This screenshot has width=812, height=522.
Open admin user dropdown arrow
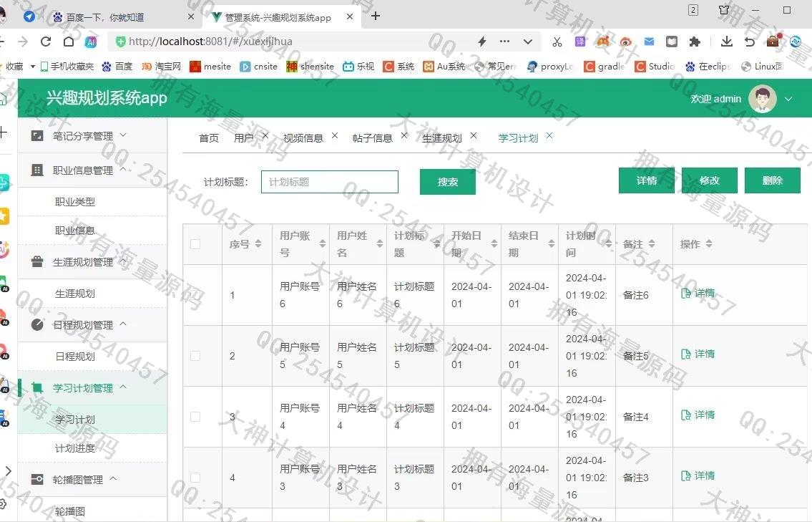pos(788,99)
